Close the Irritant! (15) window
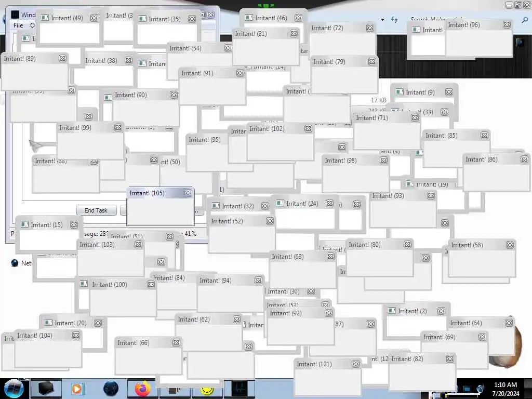Image resolution: width=532 pixels, height=399 pixels. coord(74,224)
